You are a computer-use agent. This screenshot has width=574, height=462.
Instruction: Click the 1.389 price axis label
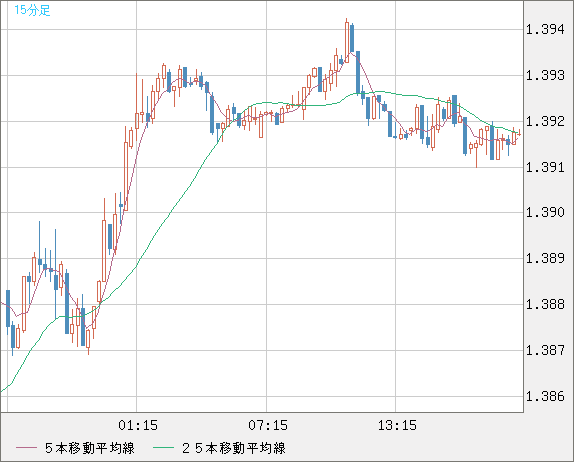point(545,258)
